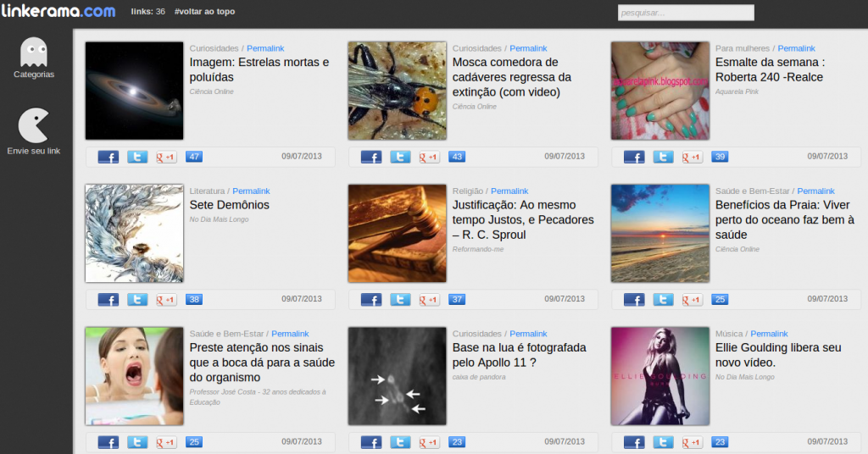Share Justificação post on Facebook
This screenshot has height=454, width=868.
coord(371,300)
